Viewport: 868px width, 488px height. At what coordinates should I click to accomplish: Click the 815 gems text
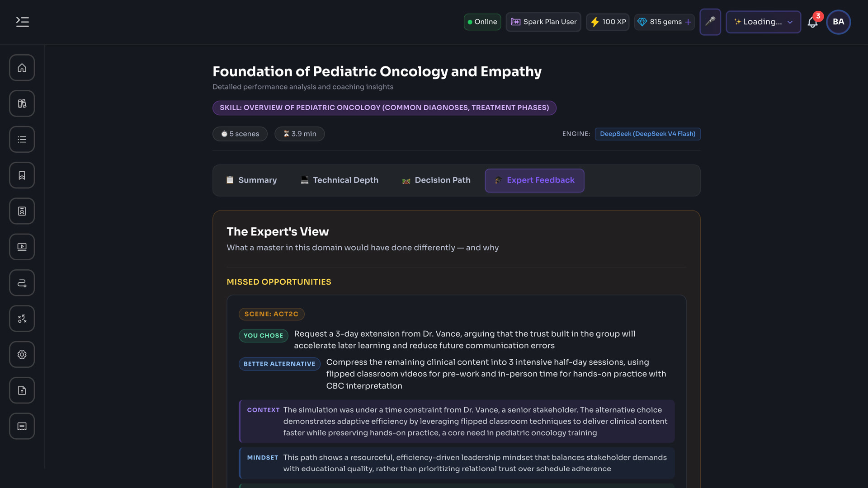coord(665,22)
